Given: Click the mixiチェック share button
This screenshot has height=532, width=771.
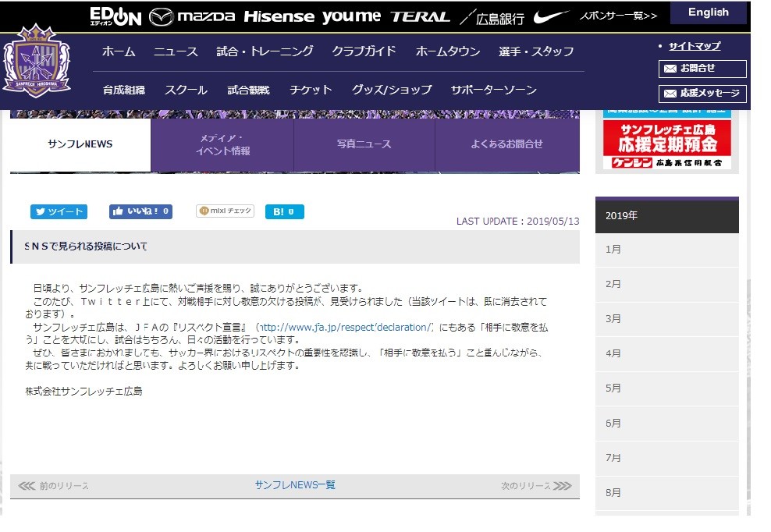Looking at the screenshot, I should pos(224,211).
